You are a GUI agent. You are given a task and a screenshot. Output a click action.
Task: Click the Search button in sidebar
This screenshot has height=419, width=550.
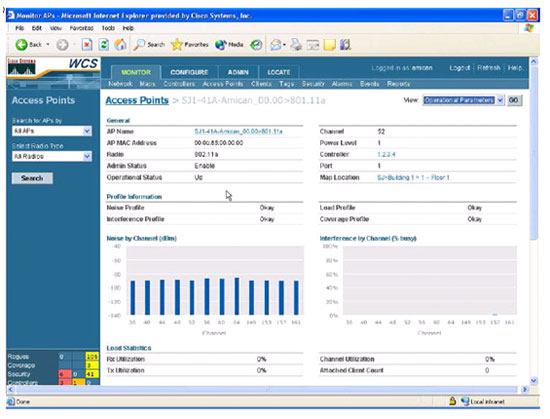click(x=32, y=178)
